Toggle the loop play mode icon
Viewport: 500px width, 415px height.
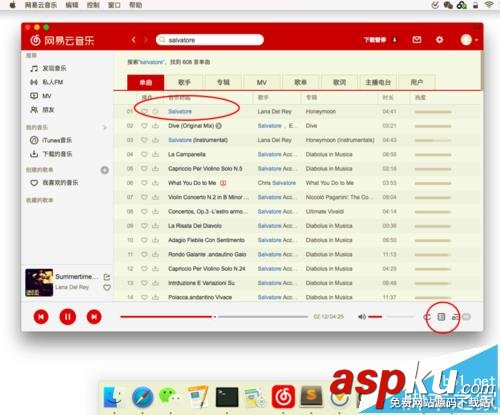(x=427, y=317)
